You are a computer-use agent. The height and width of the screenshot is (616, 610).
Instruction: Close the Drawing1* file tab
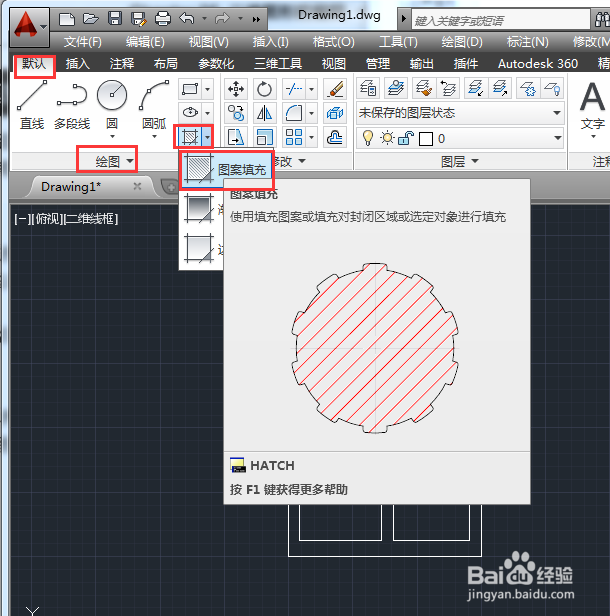point(137,186)
